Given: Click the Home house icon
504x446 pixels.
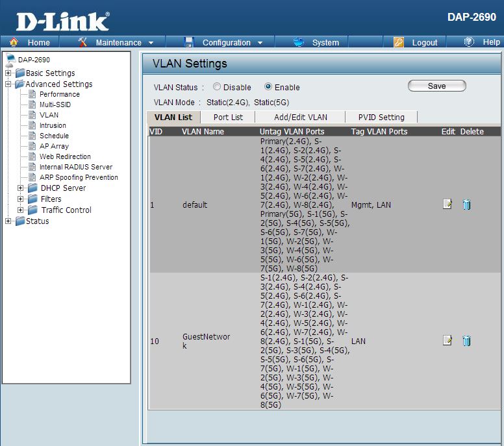Looking at the screenshot, I should pos(14,42).
